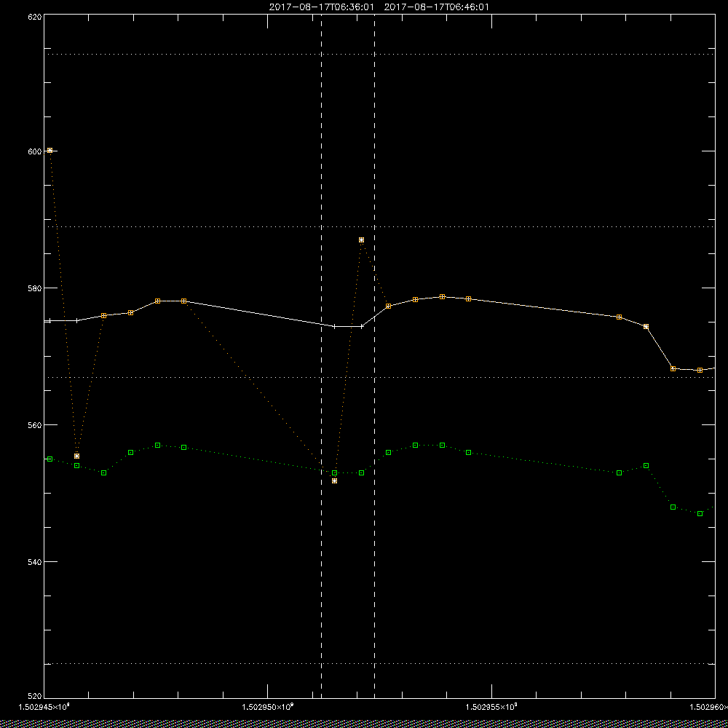Pick the orange data point at value 600
728x728 pixels.
click(50, 151)
